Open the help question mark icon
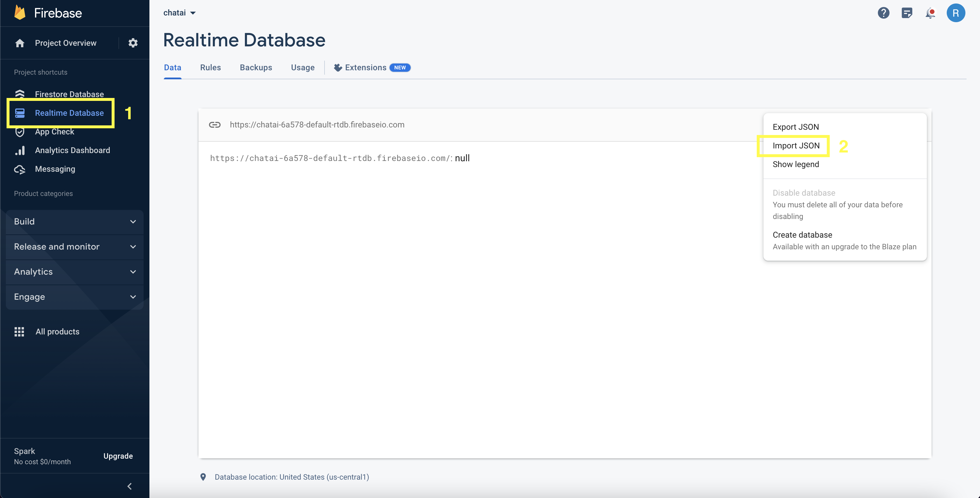 point(883,13)
